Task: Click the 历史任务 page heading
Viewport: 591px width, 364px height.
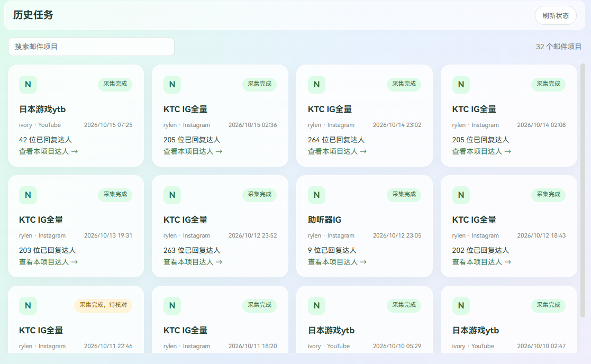Action: point(33,15)
